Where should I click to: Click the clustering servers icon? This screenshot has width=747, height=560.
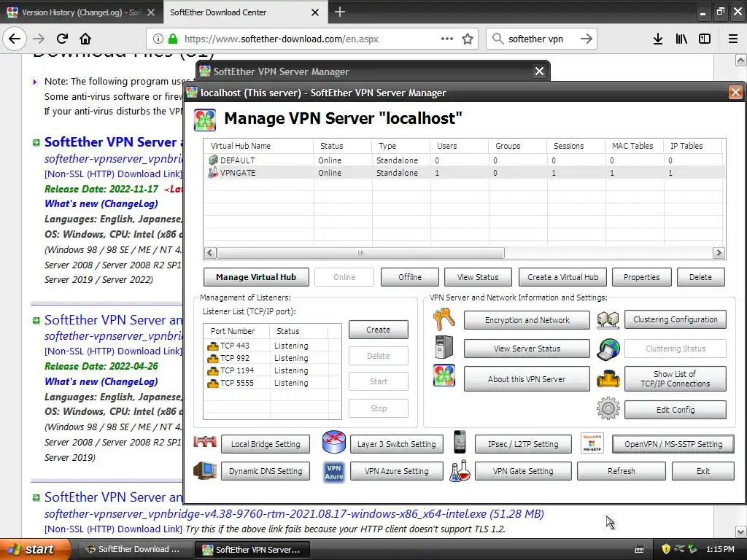click(x=608, y=319)
